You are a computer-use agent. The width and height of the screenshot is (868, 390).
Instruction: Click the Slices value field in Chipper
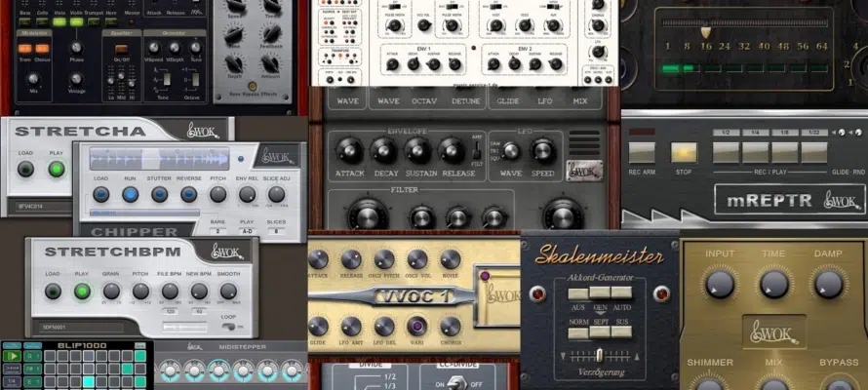coord(276,231)
